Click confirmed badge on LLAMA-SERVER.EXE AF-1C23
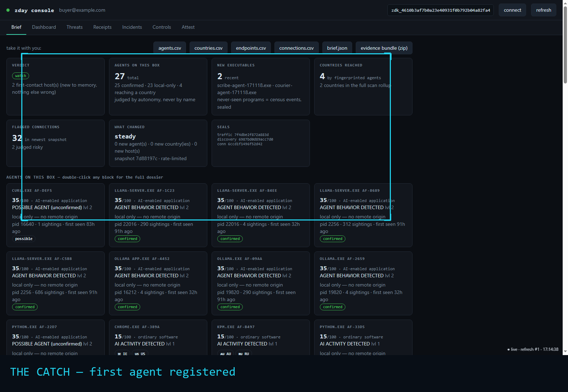Viewport: 568px width, 392px height. (127, 239)
